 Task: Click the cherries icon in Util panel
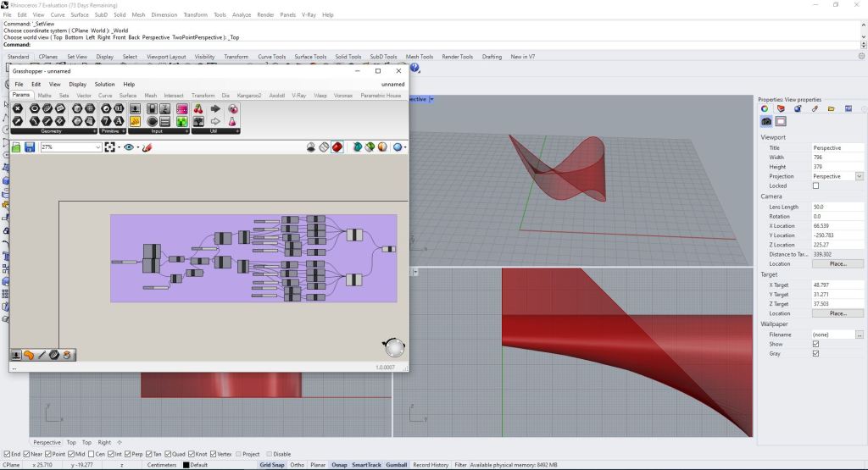coord(199,109)
